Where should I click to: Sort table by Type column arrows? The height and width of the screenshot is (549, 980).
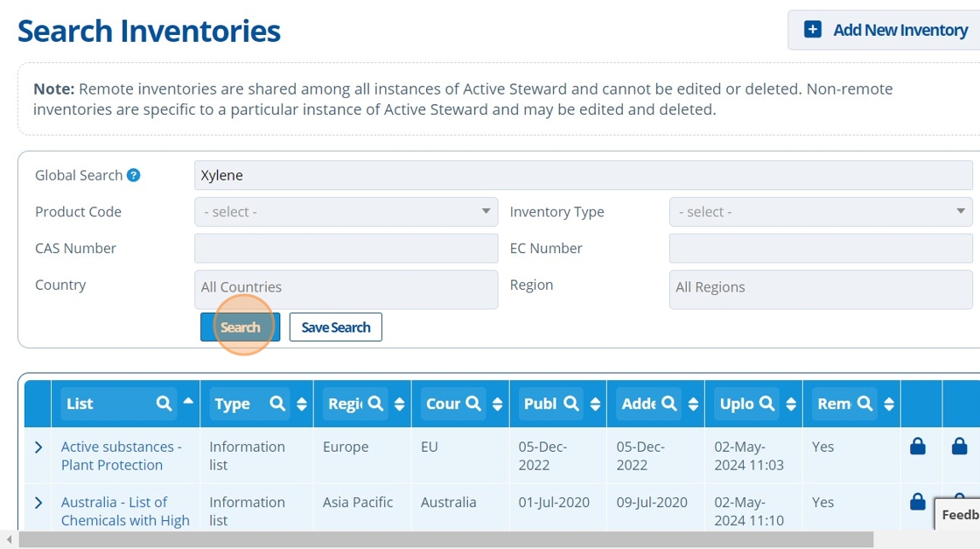click(302, 404)
